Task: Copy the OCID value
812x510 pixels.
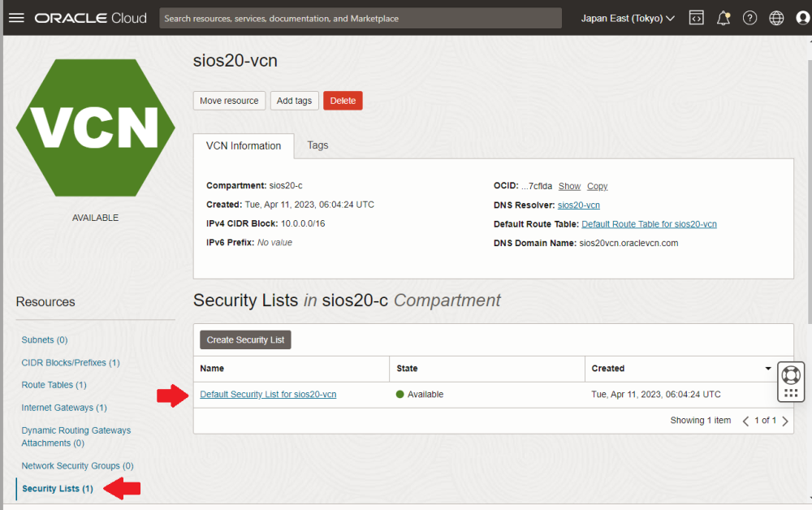Action: coord(597,187)
